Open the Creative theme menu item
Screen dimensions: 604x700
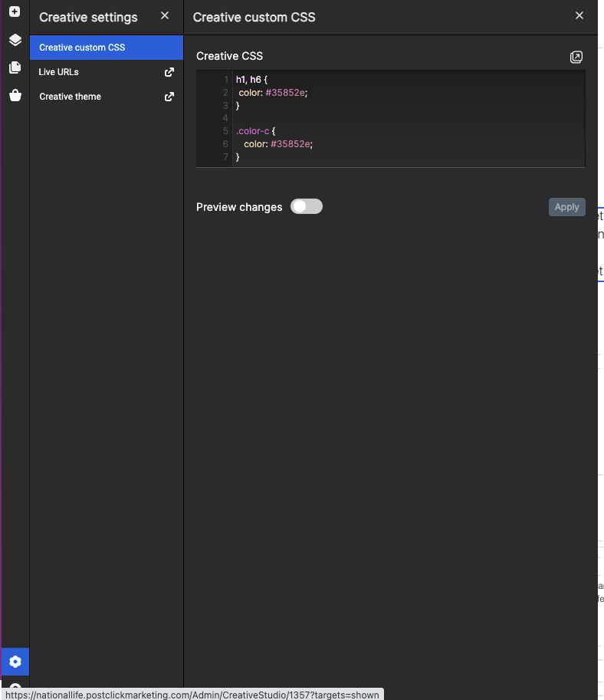point(107,97)
